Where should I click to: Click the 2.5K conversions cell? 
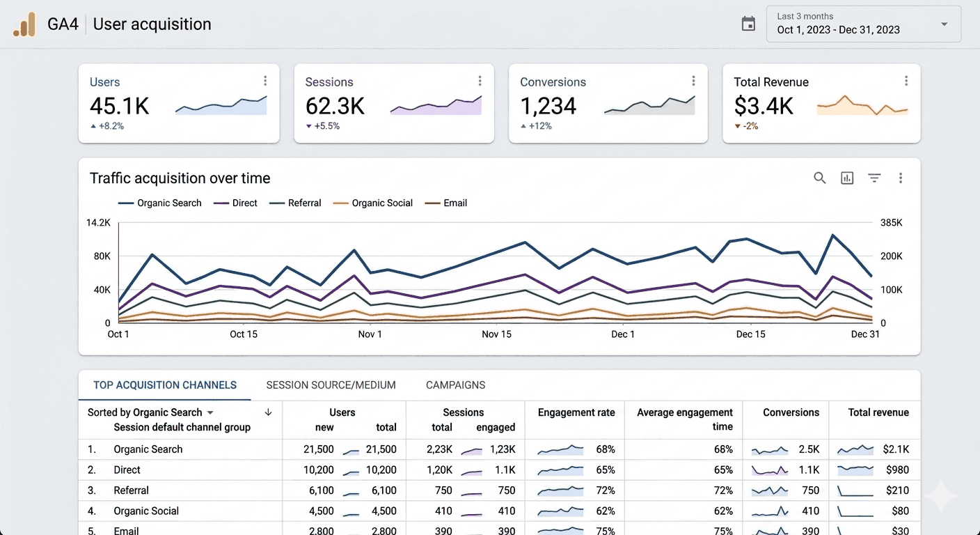pos(809,449)
